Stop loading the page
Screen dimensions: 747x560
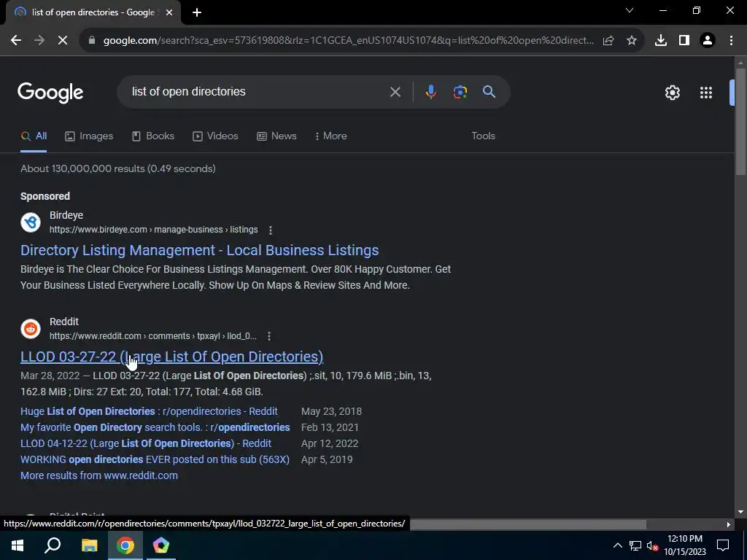[x=63, y=41]
